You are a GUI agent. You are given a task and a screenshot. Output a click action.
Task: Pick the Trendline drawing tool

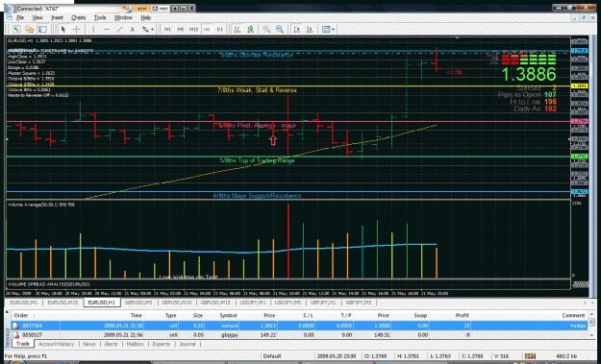[x=119, y=29]
